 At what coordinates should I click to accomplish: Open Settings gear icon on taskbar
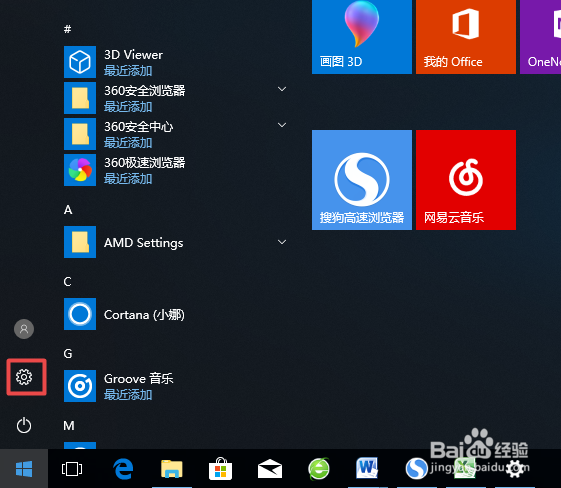coord(515,469)
